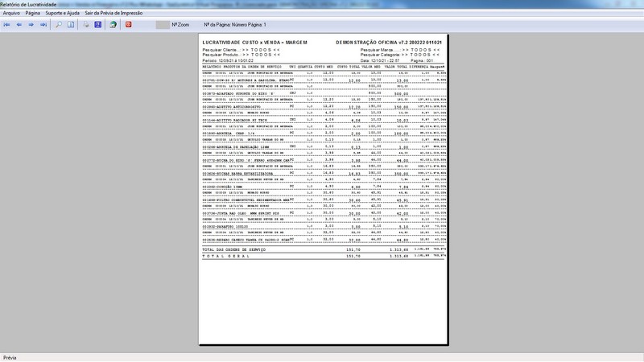The image size is (644, 362).
Task: Click the printer icon
Action: tap(86, 25)
